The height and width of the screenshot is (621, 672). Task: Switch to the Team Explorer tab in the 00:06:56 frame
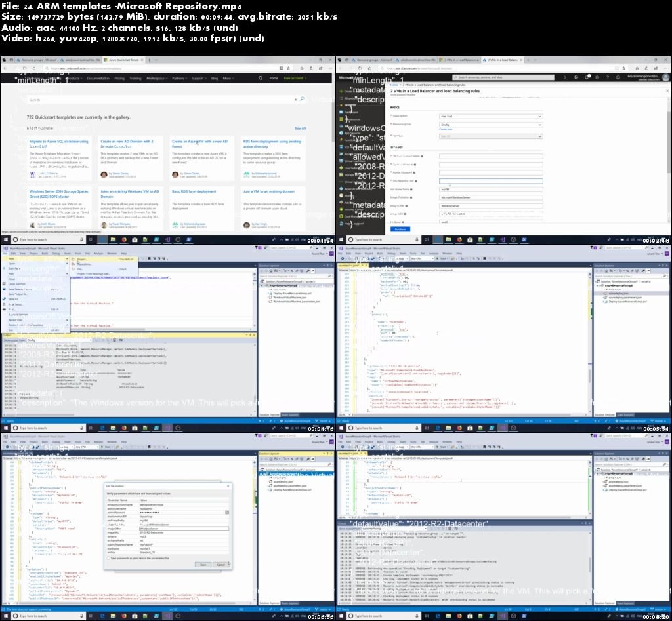(290, 603)
